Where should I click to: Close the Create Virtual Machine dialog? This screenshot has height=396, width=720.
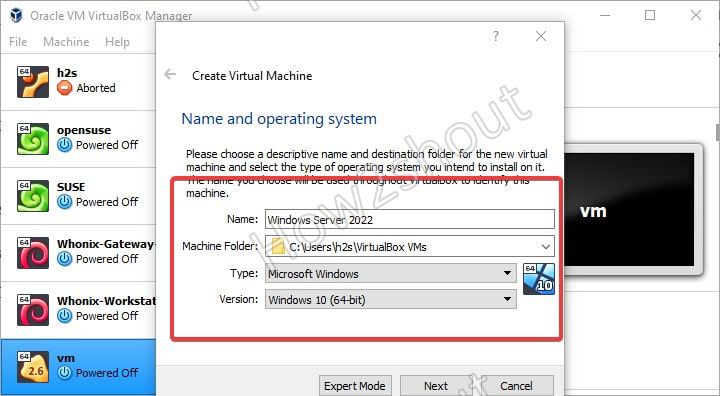click(541, 36)
